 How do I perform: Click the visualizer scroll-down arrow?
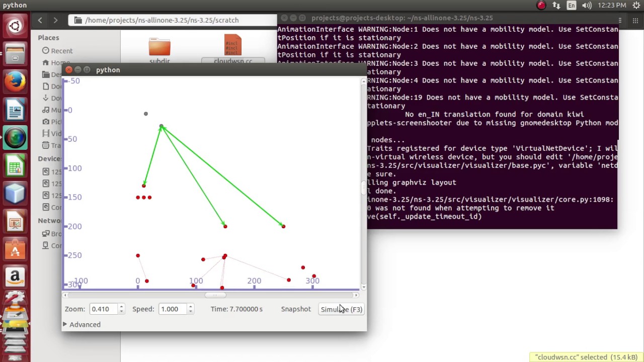363,287
